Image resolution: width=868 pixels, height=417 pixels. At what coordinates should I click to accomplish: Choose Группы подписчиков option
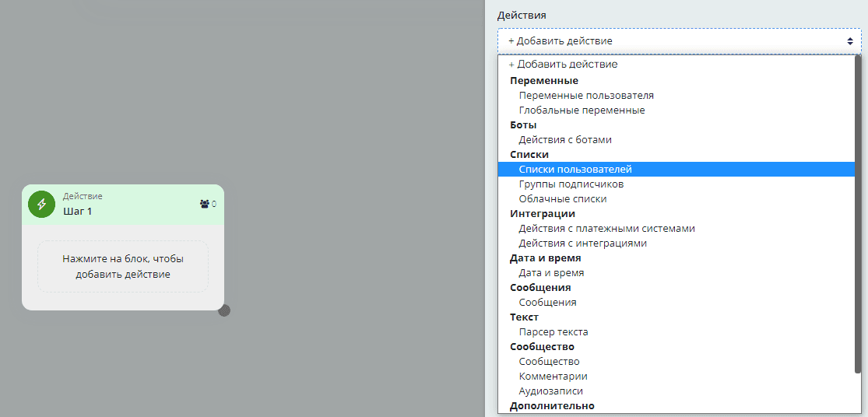click(571, 184)
